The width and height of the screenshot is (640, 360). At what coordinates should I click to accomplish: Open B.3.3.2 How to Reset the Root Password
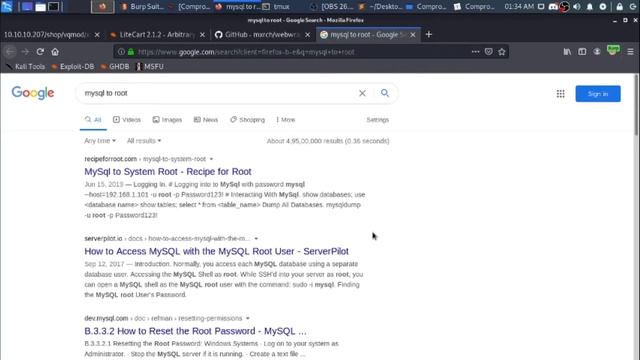(195, 331)
